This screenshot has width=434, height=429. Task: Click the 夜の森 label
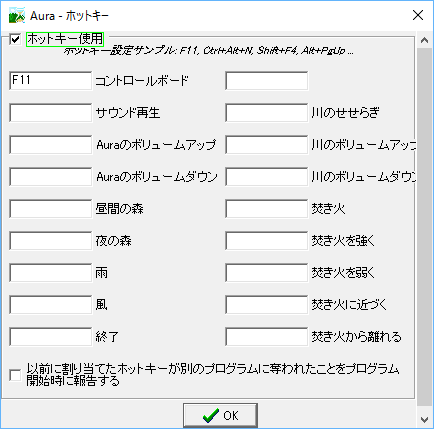113,241
